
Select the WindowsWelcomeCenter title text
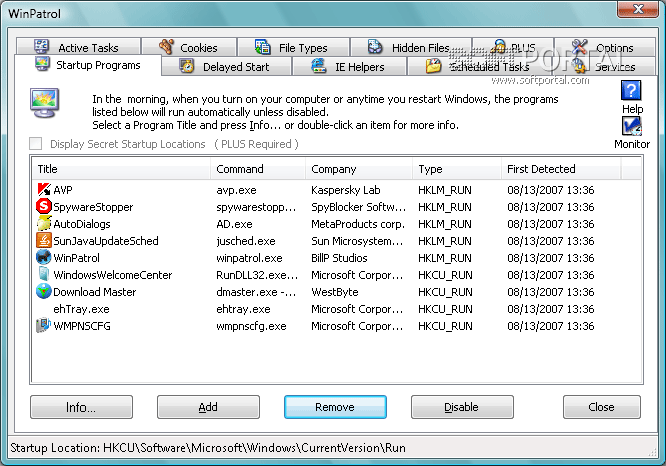[x=113, y=275]
